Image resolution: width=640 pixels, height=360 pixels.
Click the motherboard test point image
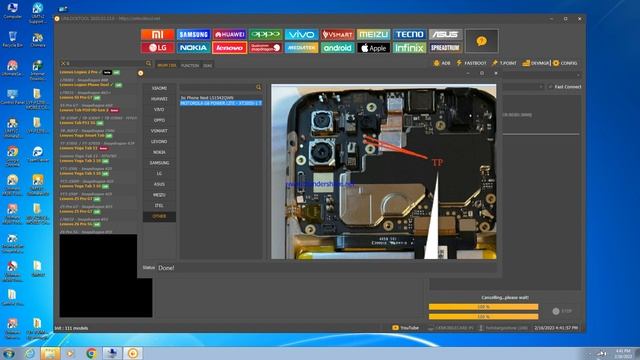pos(384,171)
